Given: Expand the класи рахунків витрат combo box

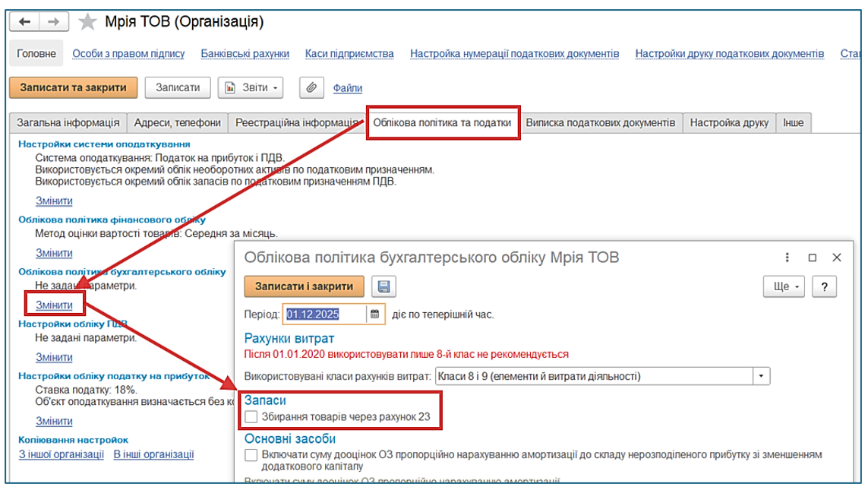Looking at the screenshot, I should (x=761, y=376).
